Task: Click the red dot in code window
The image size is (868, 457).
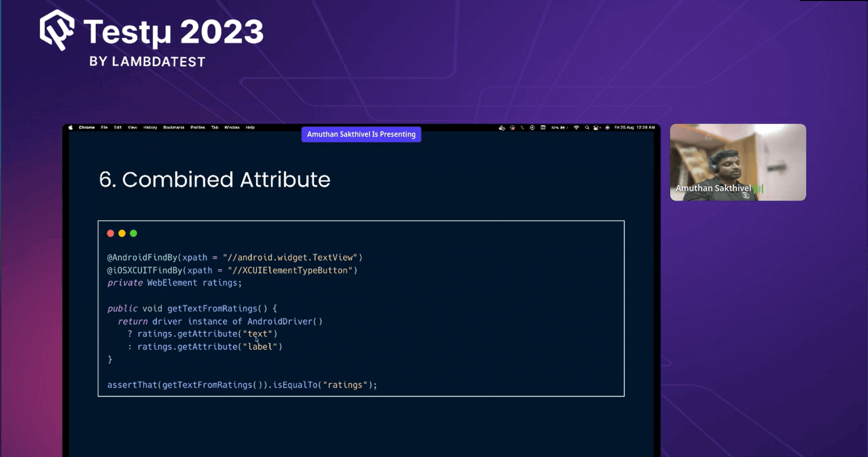Action: (x=110, y=233)
